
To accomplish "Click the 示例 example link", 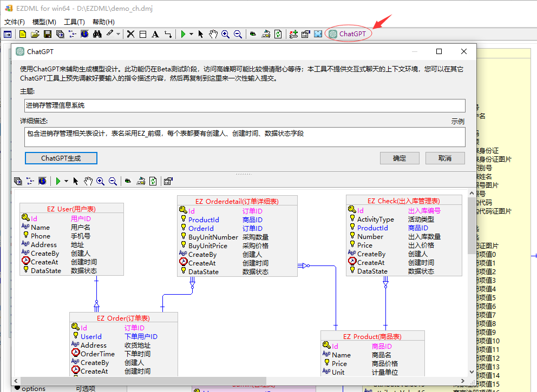I will (457, 122).
